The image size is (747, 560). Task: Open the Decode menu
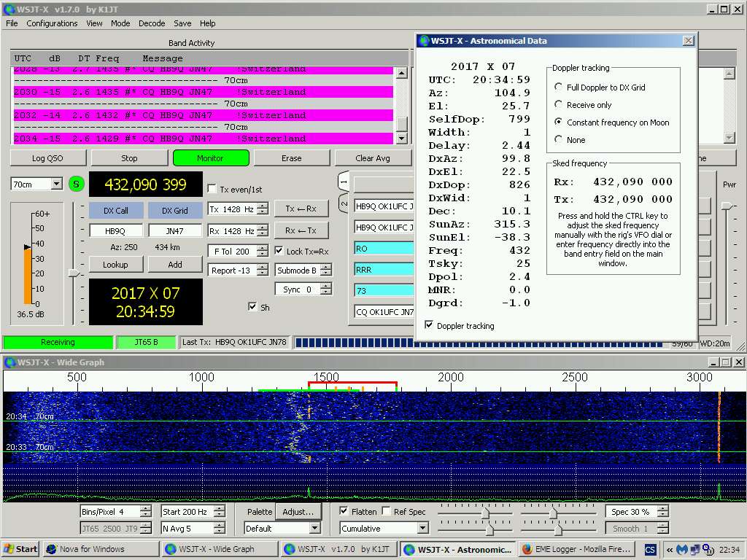[152, 23]
